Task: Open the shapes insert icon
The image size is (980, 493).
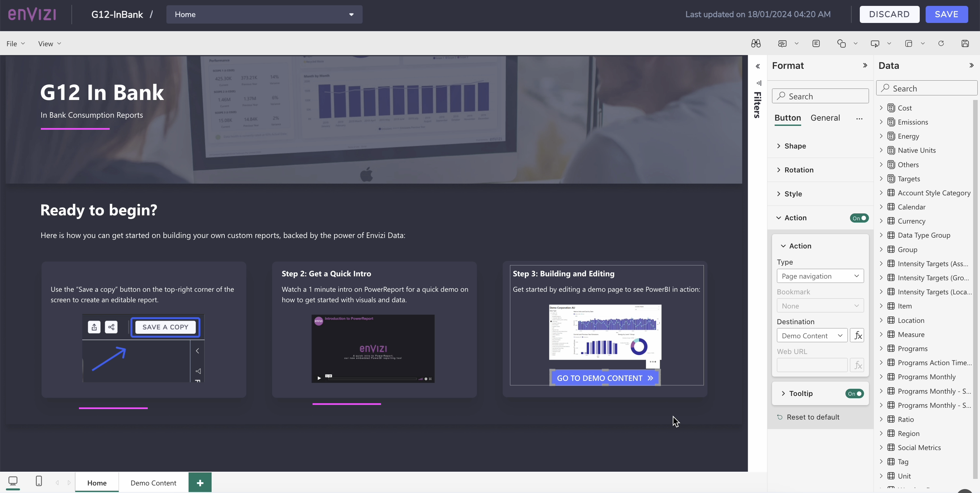Action: click(x=841, y=43)
